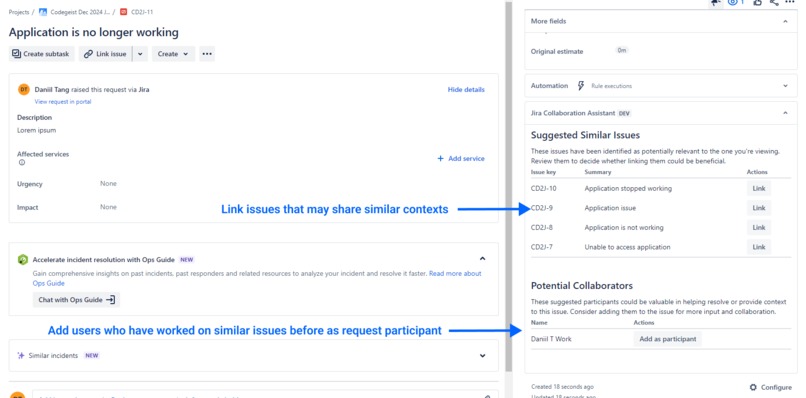Click the issue title Application is no longer working
Image resolution: width=806 pixels, height=398 pixels.
coord(94,32)
